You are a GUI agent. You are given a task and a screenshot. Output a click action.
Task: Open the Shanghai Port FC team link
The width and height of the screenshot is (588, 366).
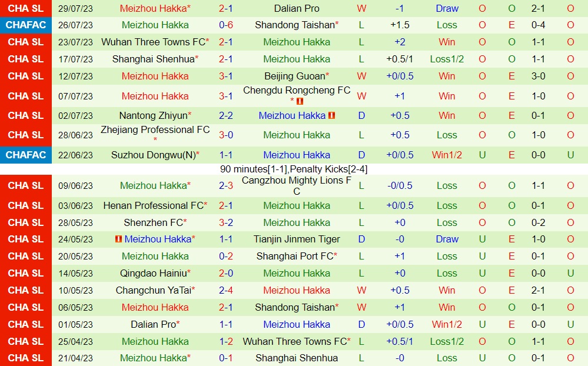(294, 257)
